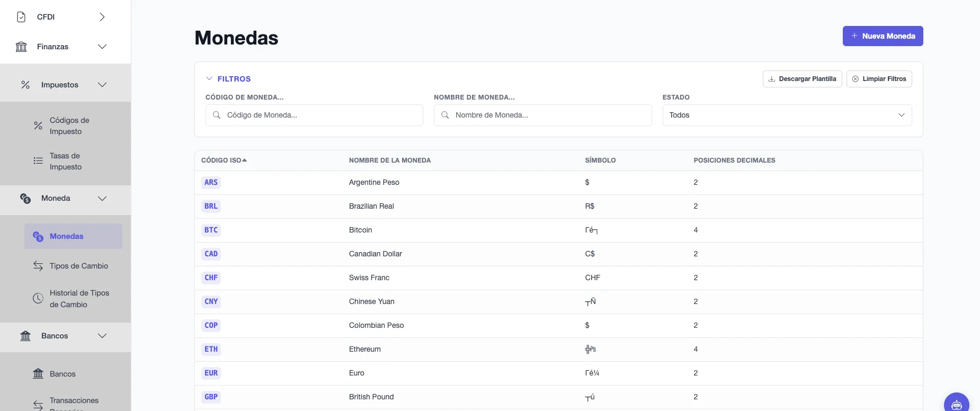Click the Código de Moneda search field
Screen dimensions: 980x411
[x=314, y=115]
